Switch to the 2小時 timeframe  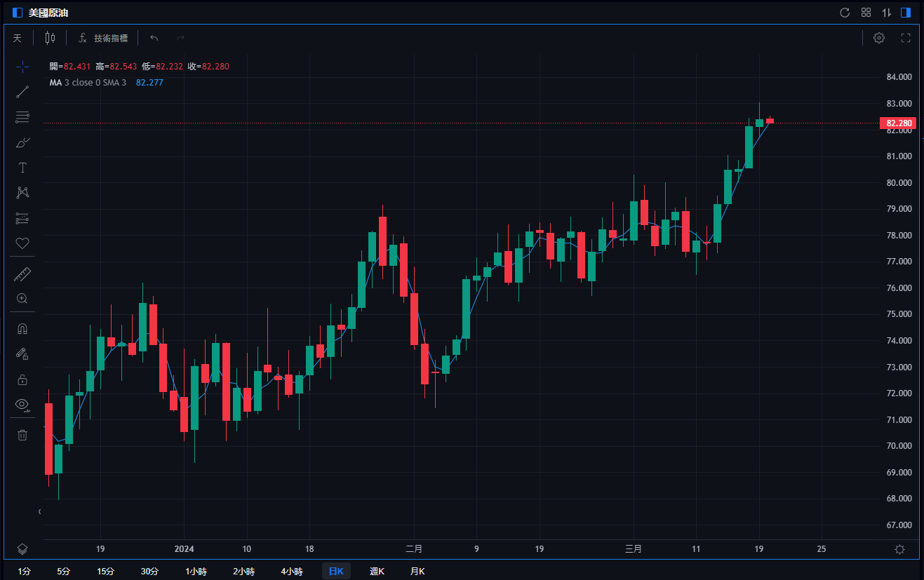click(243, 571)
